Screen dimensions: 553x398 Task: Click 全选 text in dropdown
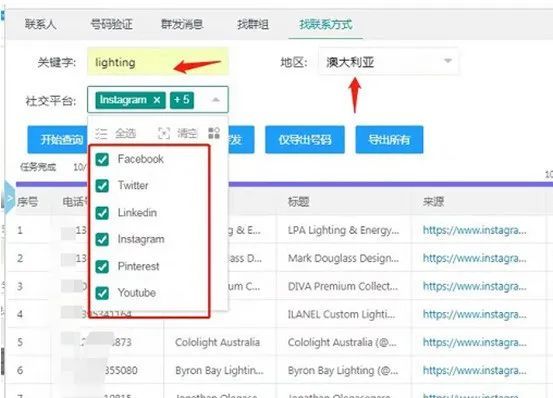126,133
